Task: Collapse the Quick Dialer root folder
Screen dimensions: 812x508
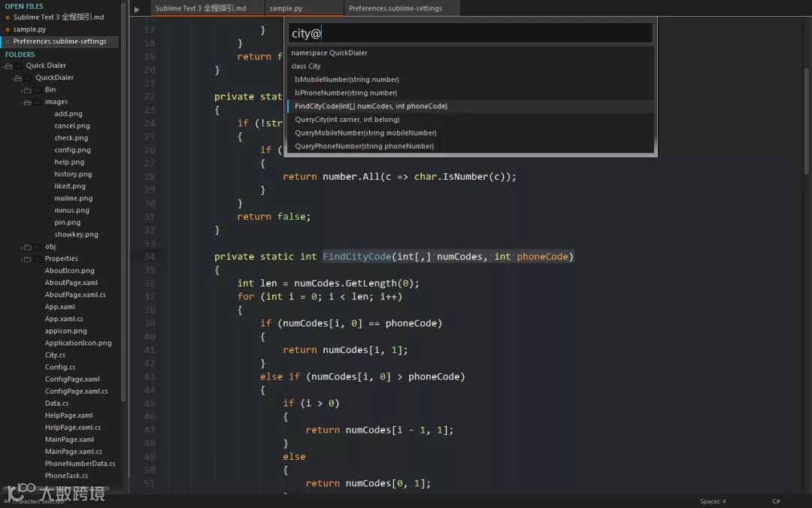Action: point(8,65)
